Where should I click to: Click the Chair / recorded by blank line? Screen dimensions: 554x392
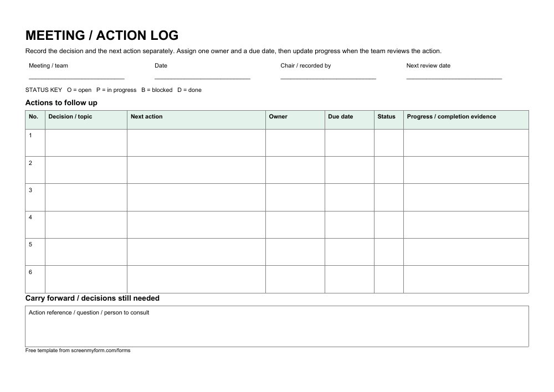(328, 78)
